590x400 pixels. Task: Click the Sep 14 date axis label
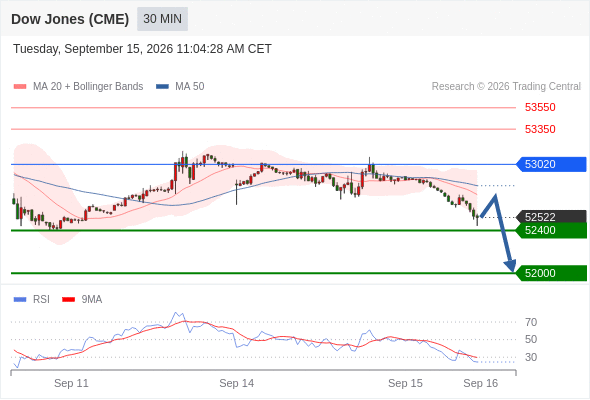[x=237, y=383]
